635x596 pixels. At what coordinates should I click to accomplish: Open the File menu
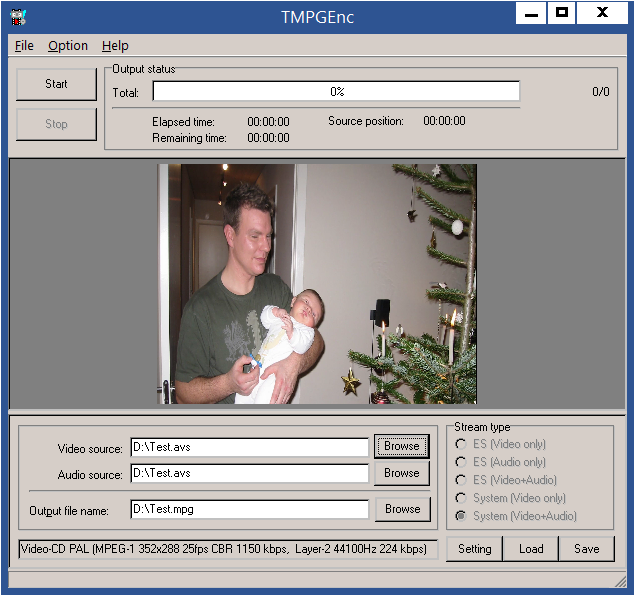click(x=24, y=46)
